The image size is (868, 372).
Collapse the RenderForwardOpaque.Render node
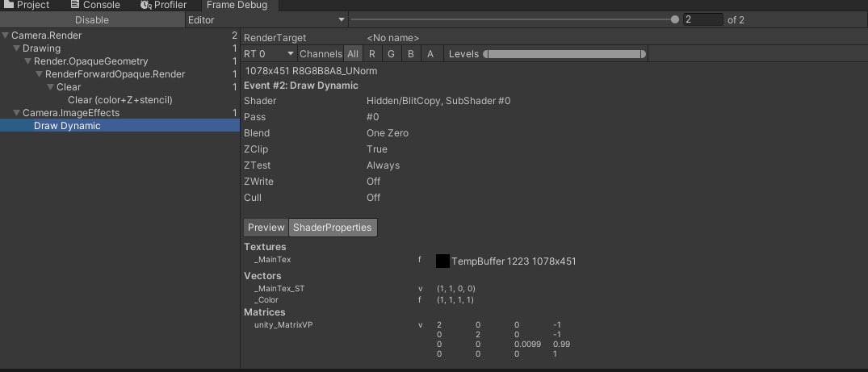40,74
